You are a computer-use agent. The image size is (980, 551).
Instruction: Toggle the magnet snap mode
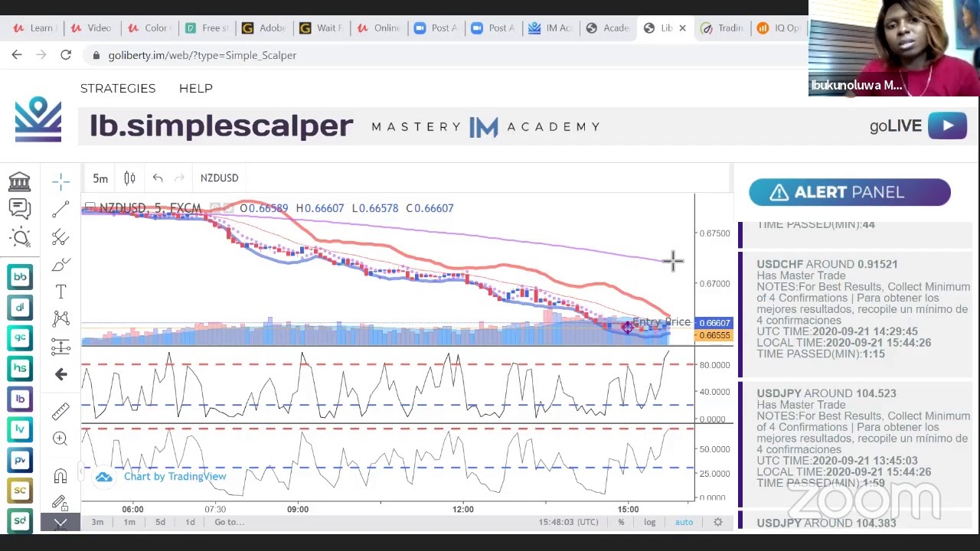60,476
